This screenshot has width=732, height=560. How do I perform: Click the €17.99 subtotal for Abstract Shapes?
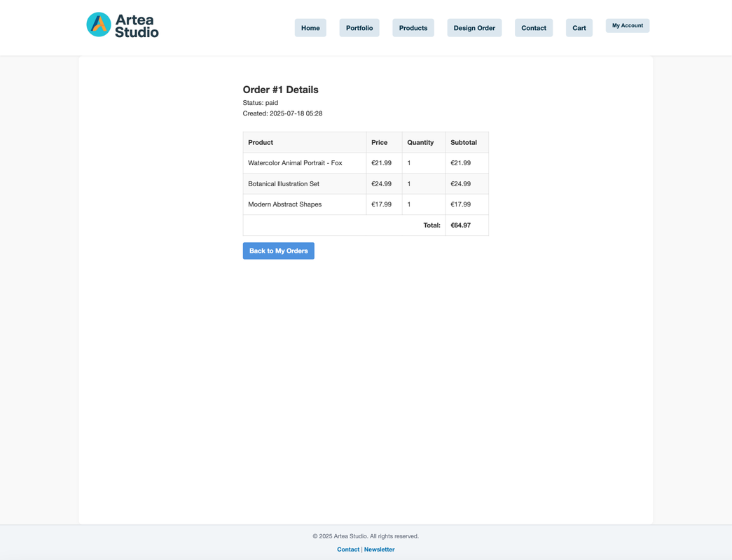pyautogui.click(x=467, y=204)
